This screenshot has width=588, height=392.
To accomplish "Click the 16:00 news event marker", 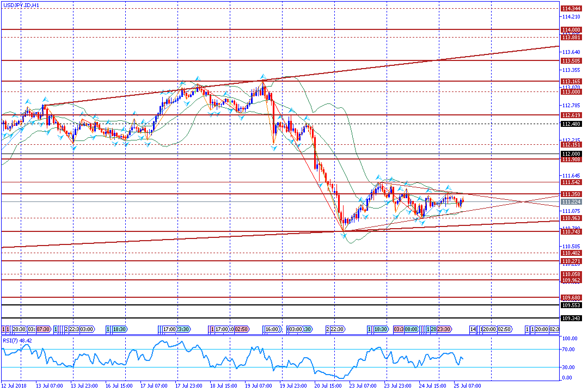I will [x=272, y=329].
